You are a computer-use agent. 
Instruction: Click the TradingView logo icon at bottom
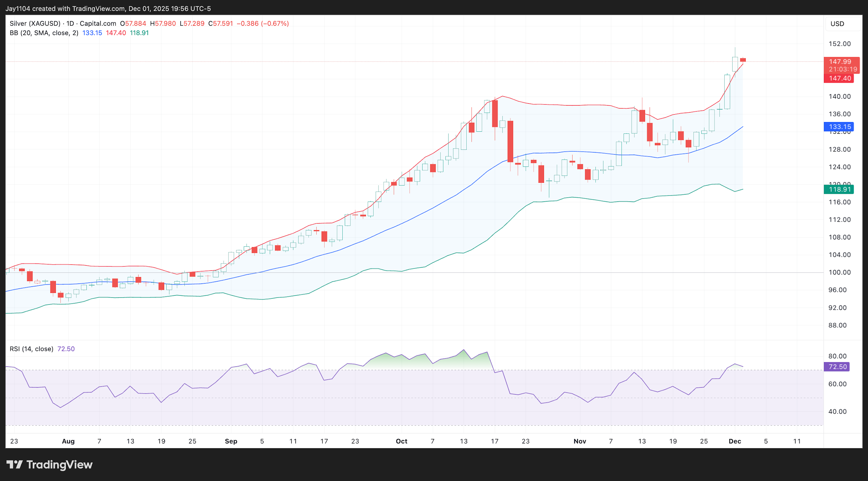pyautogui.click(x=15, y=464)
